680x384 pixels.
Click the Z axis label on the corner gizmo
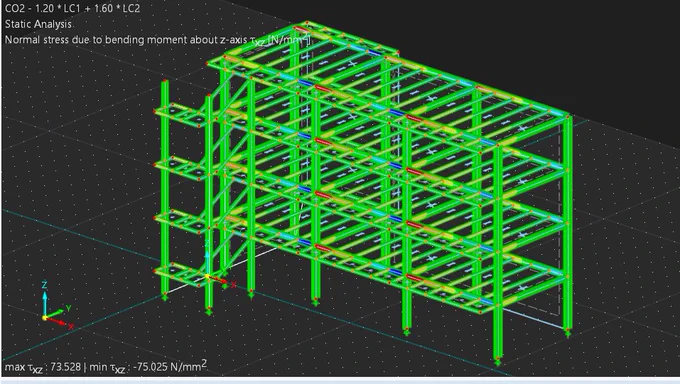pyautogui.click(x=44, y=285)
